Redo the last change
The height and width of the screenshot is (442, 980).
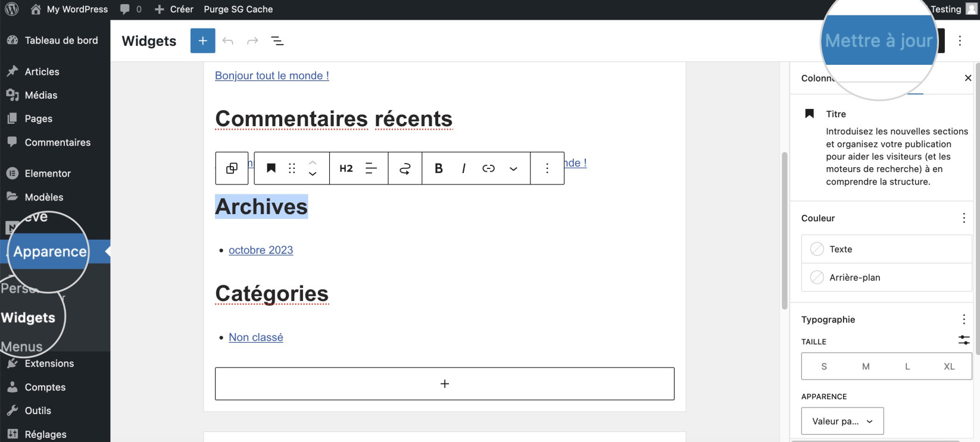(252, 40)
